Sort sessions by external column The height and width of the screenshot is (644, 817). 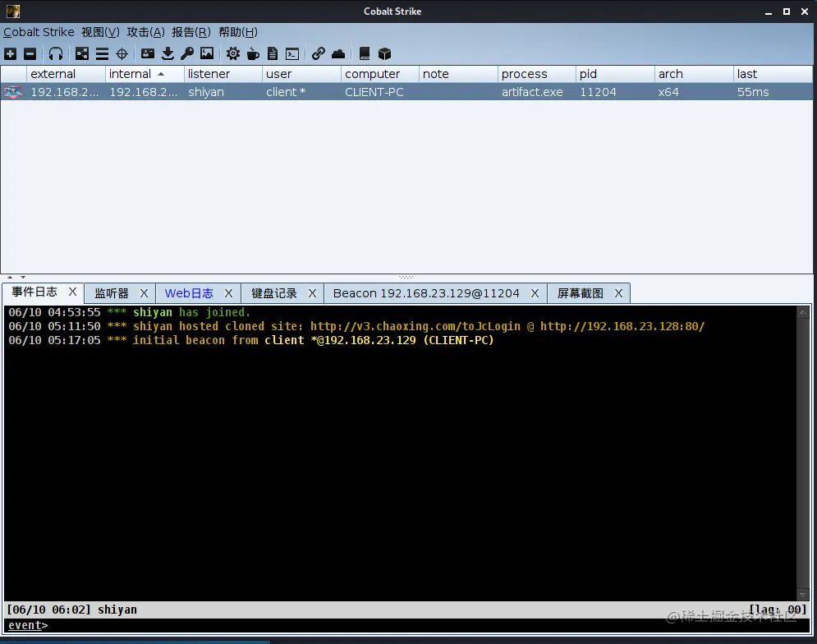click(67, 74)
